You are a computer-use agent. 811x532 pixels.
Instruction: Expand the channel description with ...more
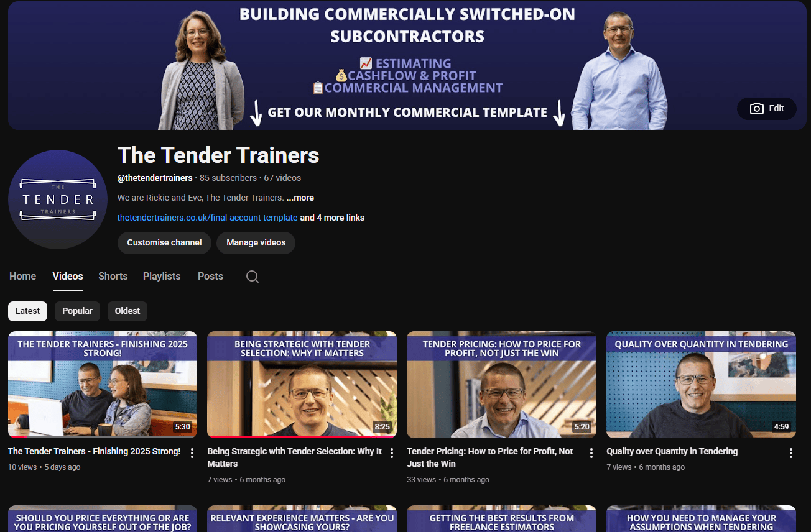tap(299, 198)
